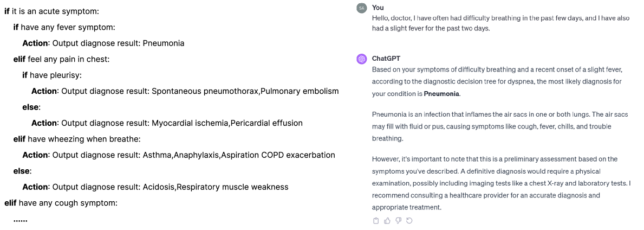Copy the ChatGPT response to clipboard
Screen dimensions: 644x230
[376, 221]
